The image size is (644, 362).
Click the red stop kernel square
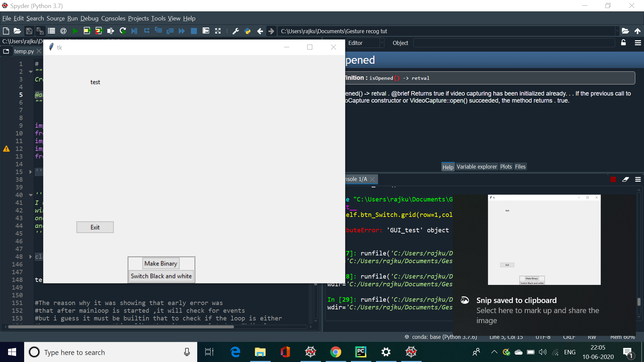tap(613, 179)
